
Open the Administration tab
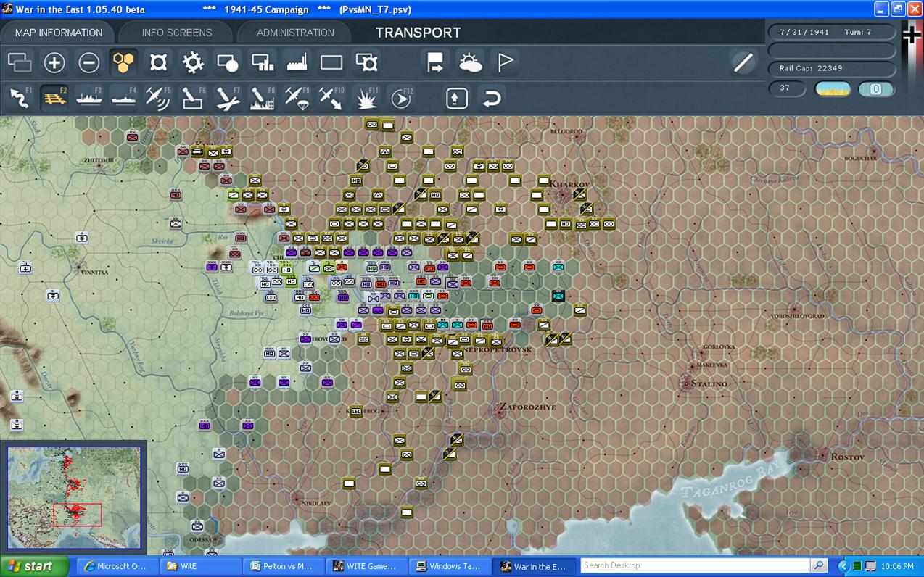coord(295,33)
